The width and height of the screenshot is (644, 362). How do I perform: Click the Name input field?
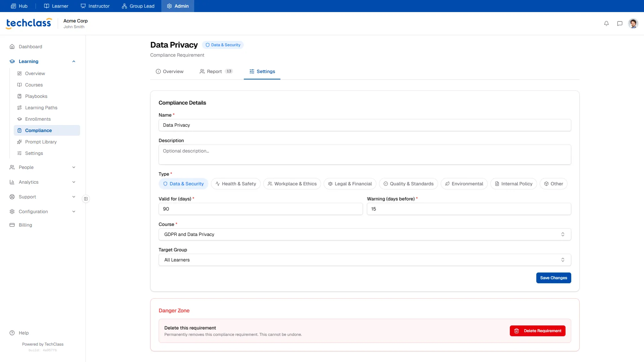[365, 125]
